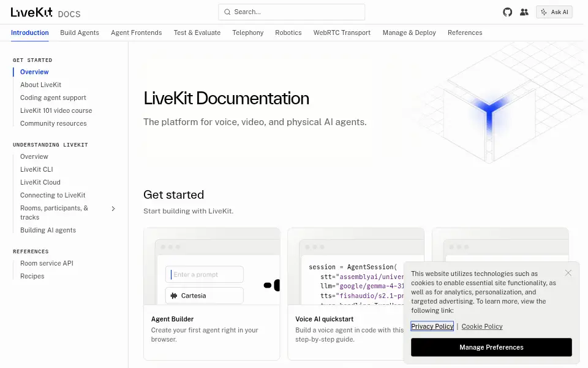This screenshot has height=368, width=588.
Task: Focus the Search input field
Action: click(x=292, y=12)
